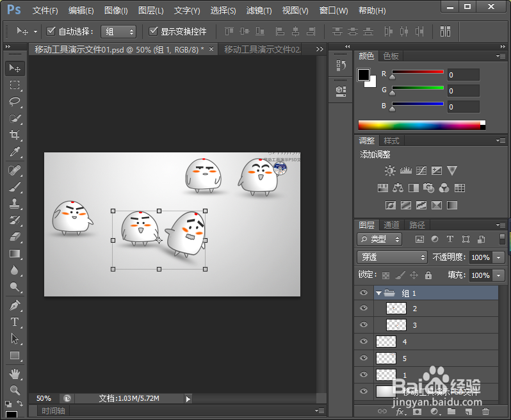
Task: Hide layer 2 with eye icon
Action: coord(364,308)
